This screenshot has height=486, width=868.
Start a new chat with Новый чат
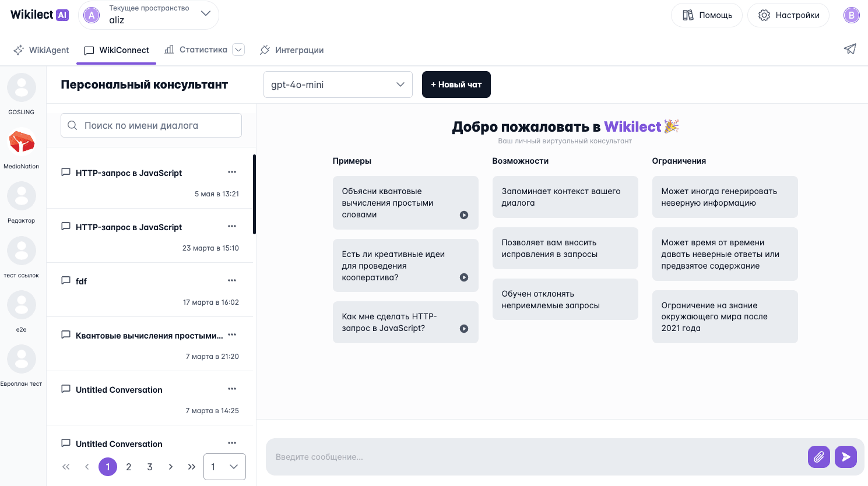tap(456, 84)
